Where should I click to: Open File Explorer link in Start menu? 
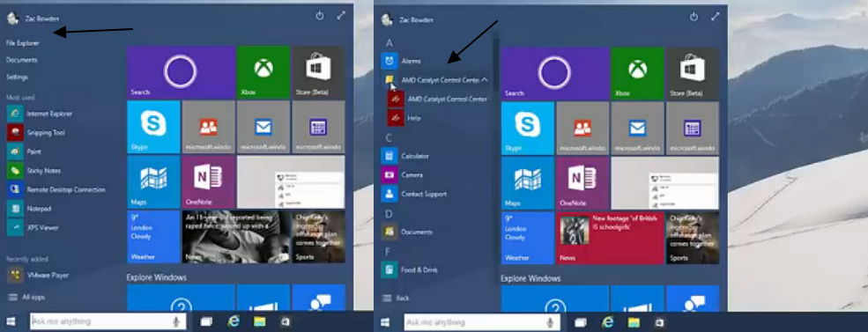(x=23, y=42)
